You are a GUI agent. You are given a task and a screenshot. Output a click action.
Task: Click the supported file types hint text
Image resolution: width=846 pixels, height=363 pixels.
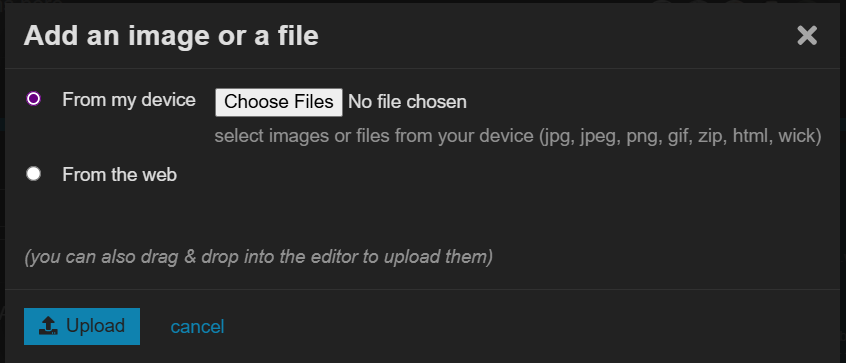pyautogui.click(x=518, y=136)
